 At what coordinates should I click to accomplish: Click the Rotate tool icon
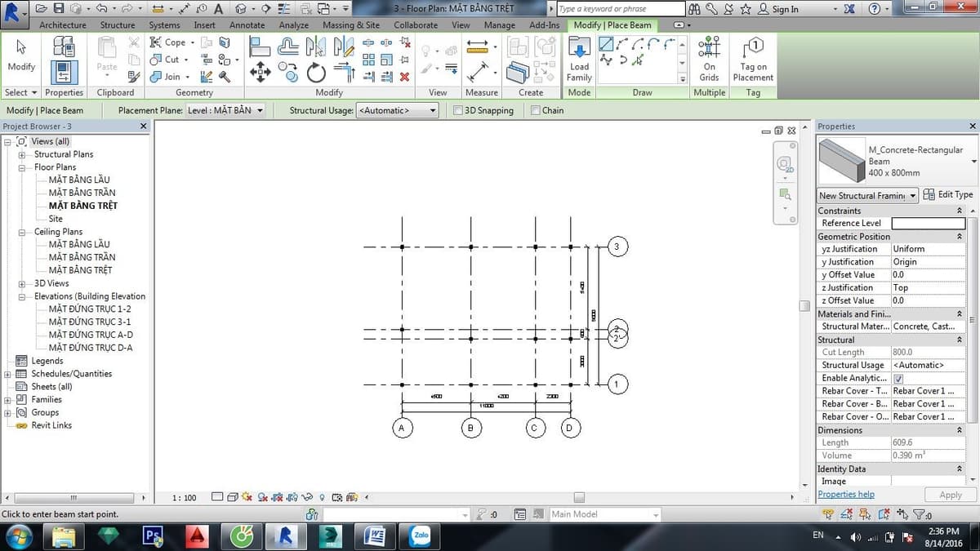coord(317,73)
